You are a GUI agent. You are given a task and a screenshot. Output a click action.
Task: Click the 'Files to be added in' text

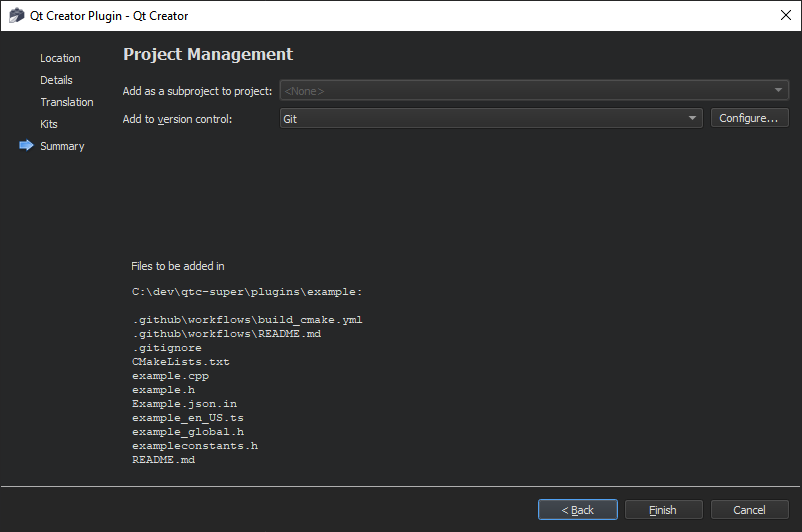pyautogui.click(x=177, y=266)
